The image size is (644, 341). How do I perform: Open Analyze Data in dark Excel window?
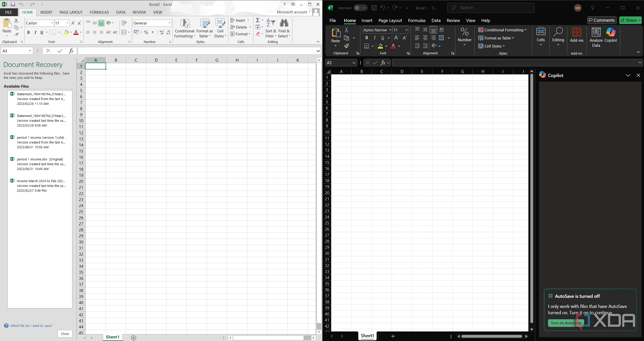click(x=596, y=37)
